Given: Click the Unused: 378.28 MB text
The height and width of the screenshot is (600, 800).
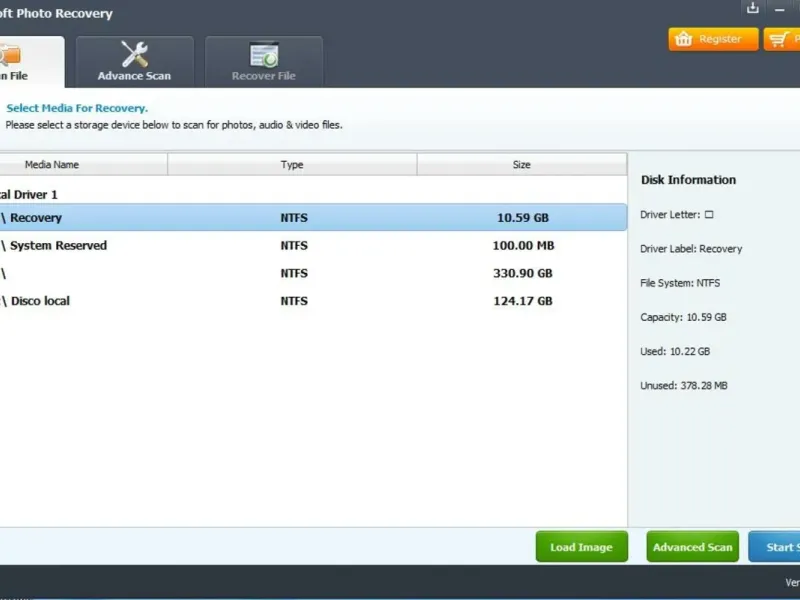Looking at the screenshot, I should (684, 386).
